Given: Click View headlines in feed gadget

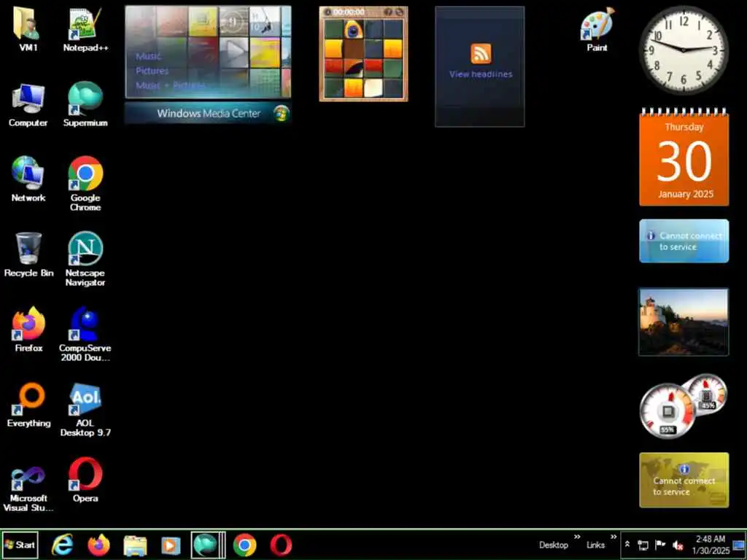Looking at the screenshot, I should coord(481,74).
